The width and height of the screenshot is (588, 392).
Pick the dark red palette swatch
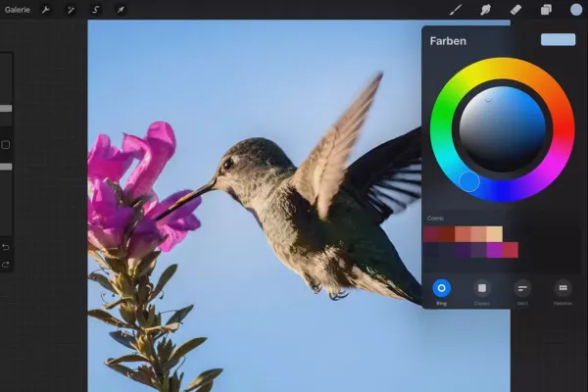(431, 234)
